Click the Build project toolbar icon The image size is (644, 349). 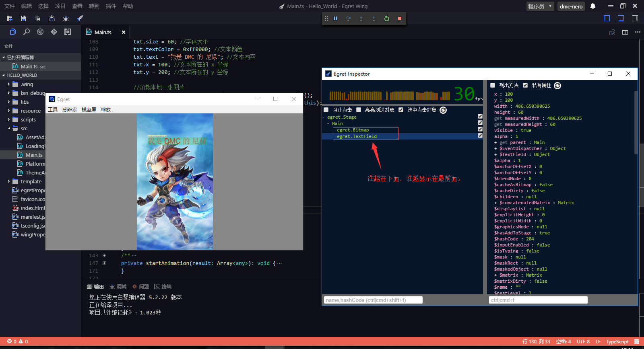pyautogui.click(x=52, y=18)
